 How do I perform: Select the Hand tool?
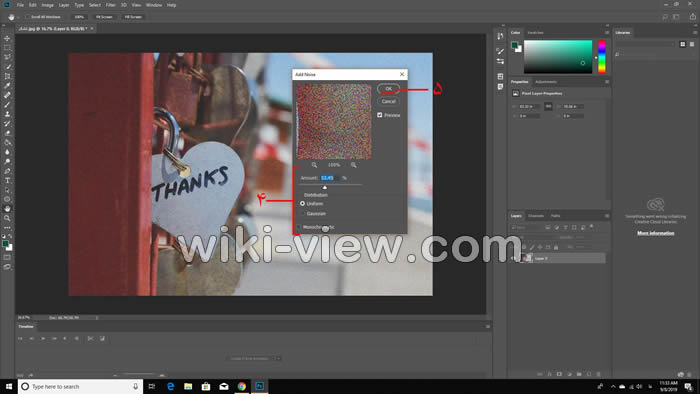tap(7, 208)
